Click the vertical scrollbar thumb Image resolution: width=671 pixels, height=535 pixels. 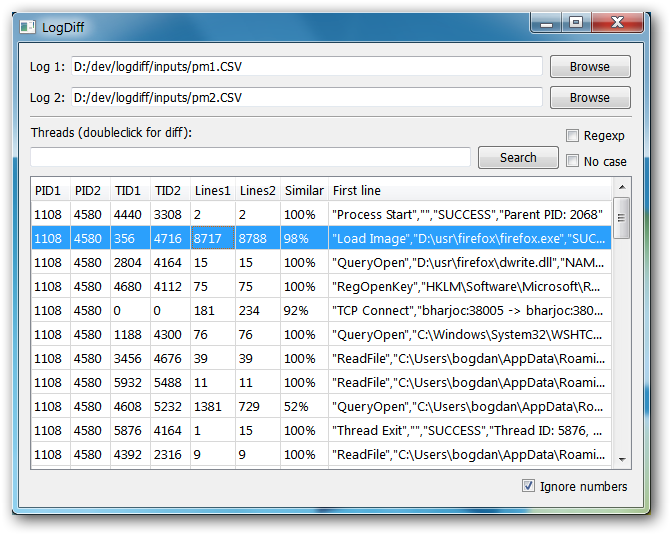point(621,218)
